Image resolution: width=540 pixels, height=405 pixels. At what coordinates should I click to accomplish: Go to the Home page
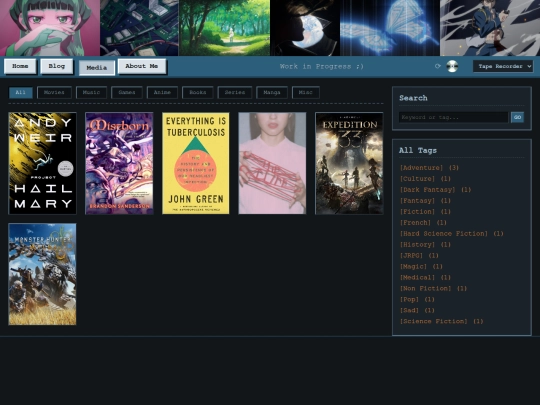(20, 66)
